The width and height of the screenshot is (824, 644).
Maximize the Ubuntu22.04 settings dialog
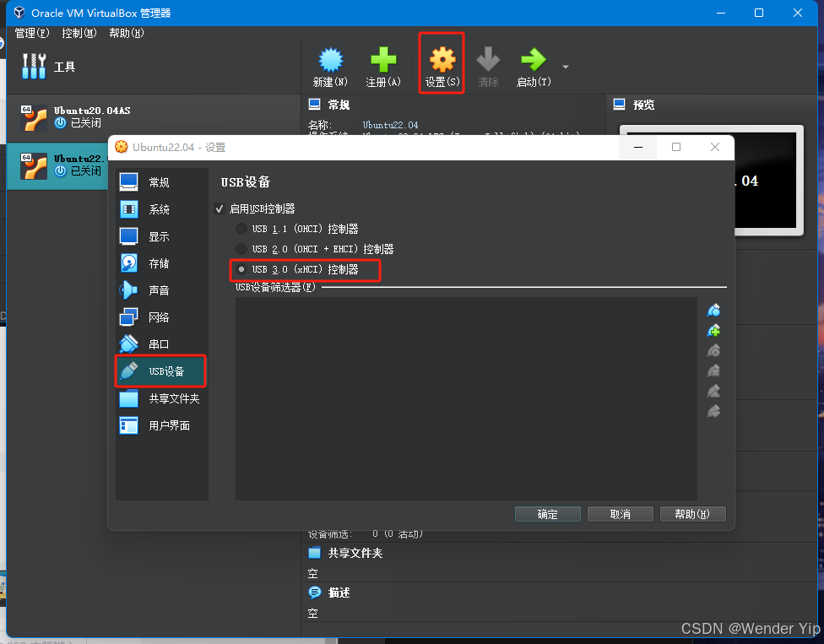[676, 147]
